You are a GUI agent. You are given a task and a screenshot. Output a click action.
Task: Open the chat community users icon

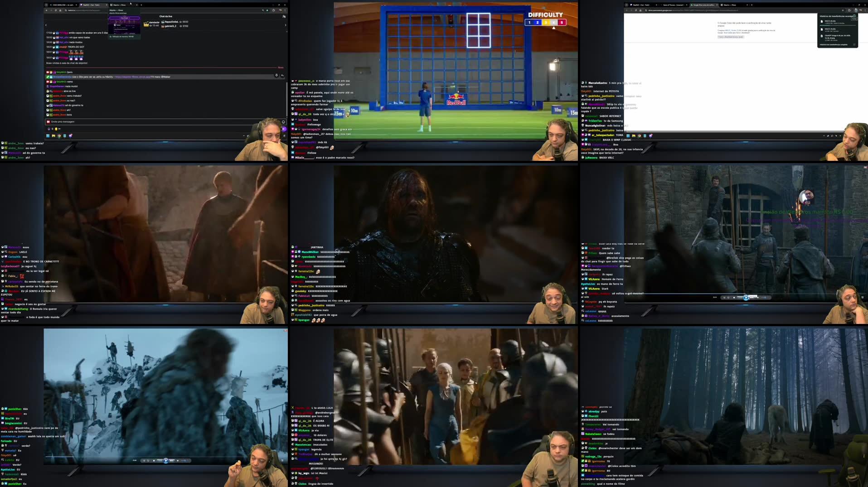[284, 16]
